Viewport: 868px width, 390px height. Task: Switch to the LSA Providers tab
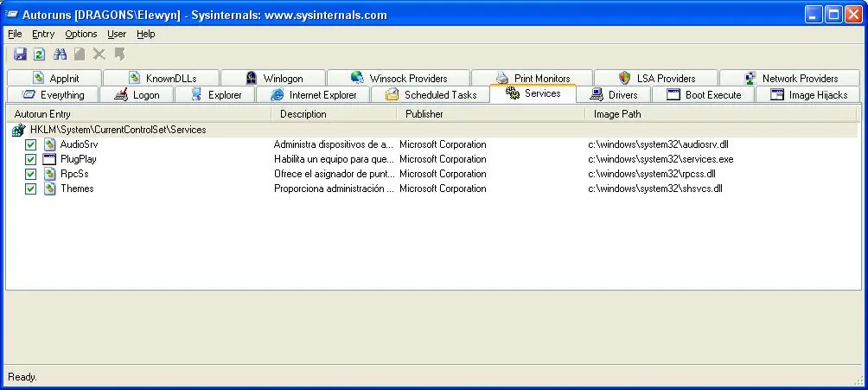tap(656, 78)
